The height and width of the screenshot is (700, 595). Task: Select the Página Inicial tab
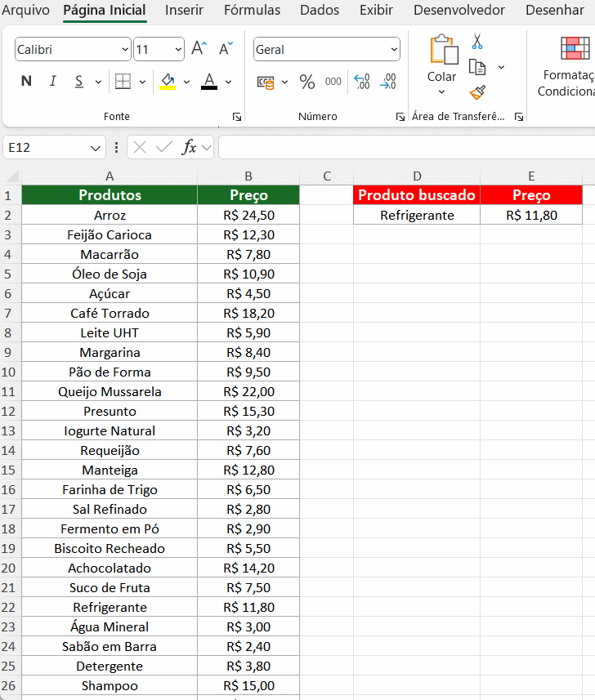[105, 11]
